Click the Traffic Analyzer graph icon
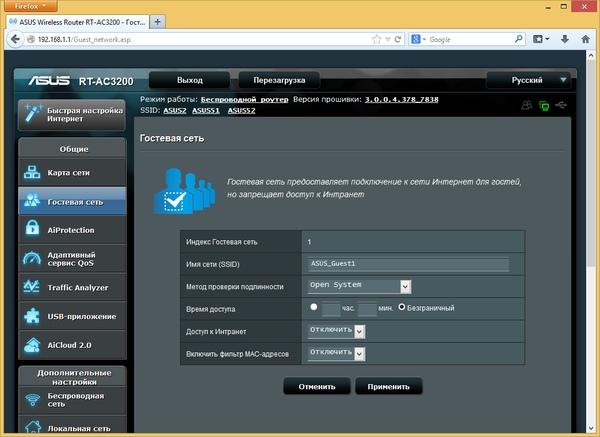This screenshot has width=600, height=437. point(31,286)
